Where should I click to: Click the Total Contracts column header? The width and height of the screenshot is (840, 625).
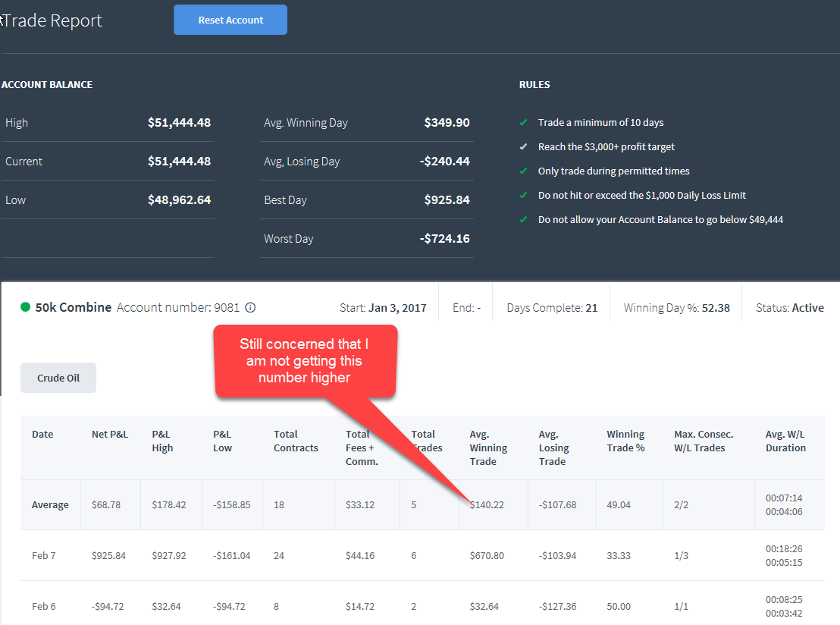coord(296,441)
